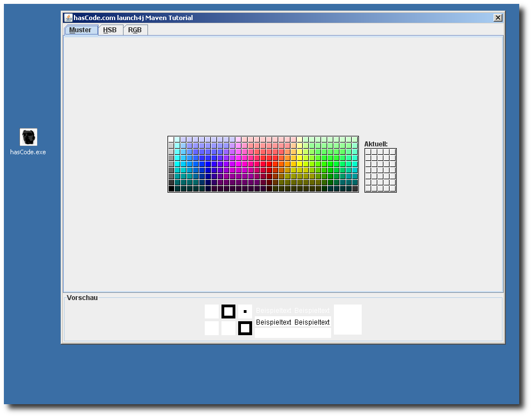Pick the black swatch in palette's bottom-left corner

point(171,189)
